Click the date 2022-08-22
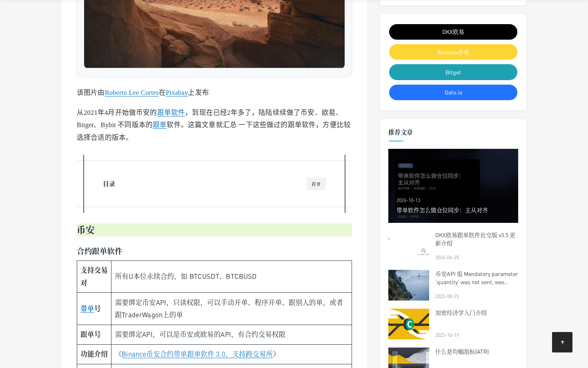 coord(447,296)
